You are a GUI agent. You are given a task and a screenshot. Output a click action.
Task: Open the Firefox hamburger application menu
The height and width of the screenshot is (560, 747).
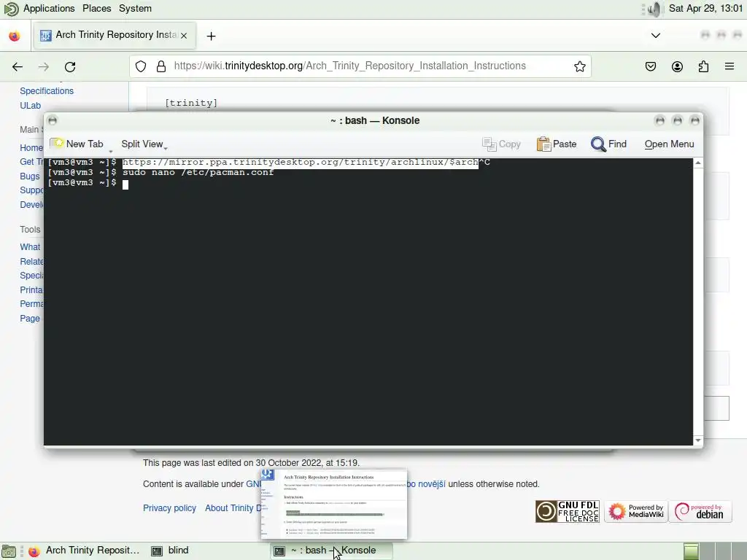click(x=729, y=66)
